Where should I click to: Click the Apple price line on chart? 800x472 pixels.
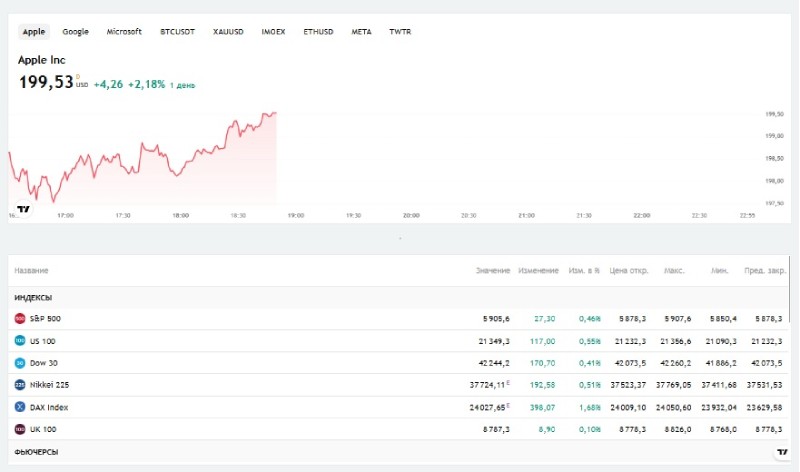point(143,158)
